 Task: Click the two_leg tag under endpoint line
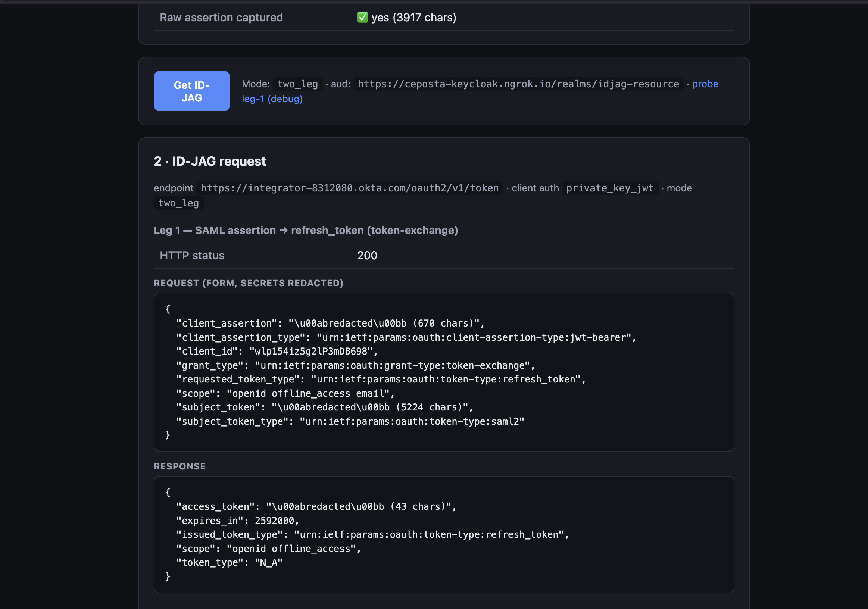pyautogui.click(x=178, y=203)
